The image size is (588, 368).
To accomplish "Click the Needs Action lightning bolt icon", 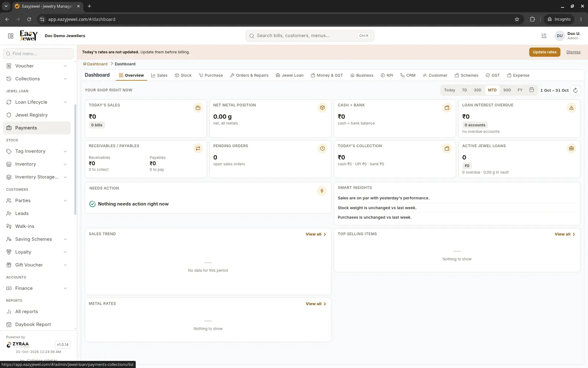I will coord(322,191).
